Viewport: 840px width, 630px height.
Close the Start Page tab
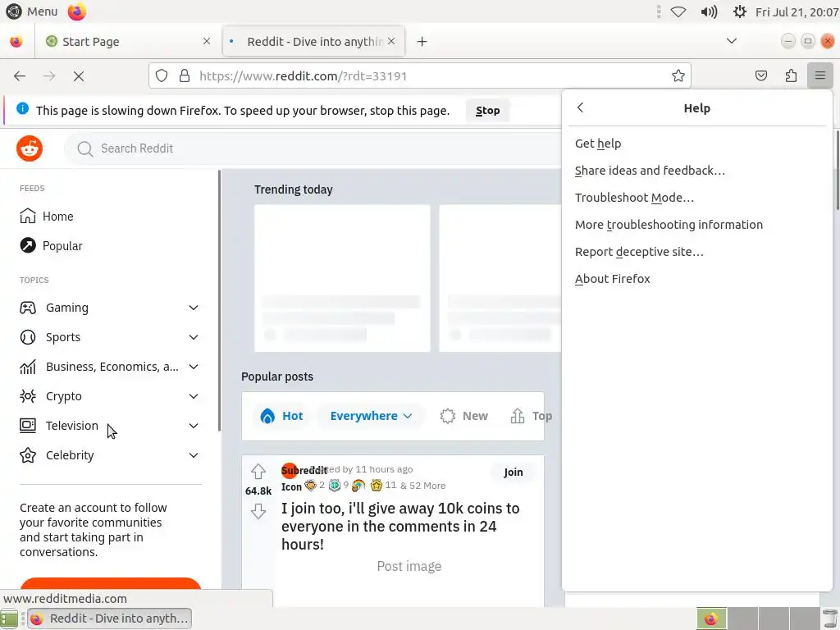(206, 41)
